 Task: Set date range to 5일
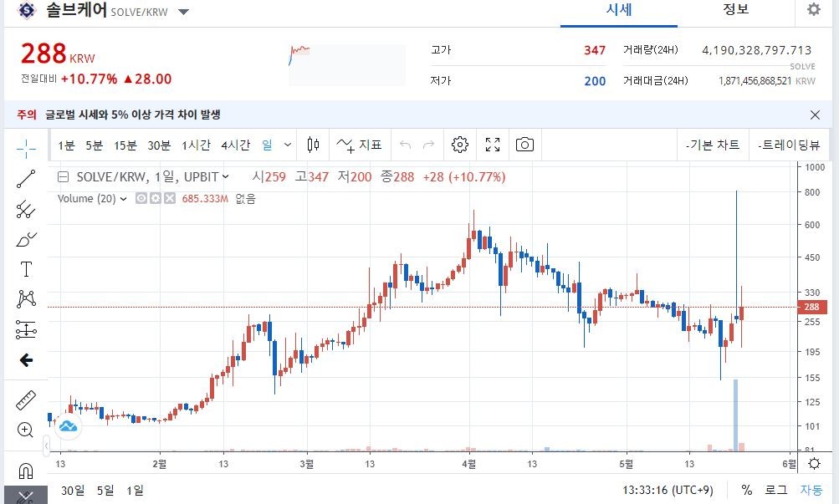coord(105,490)
